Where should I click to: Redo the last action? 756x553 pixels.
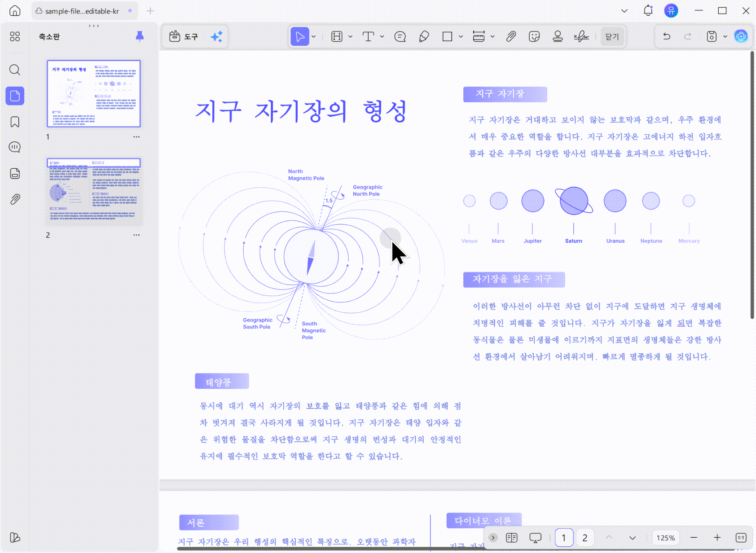688,36
